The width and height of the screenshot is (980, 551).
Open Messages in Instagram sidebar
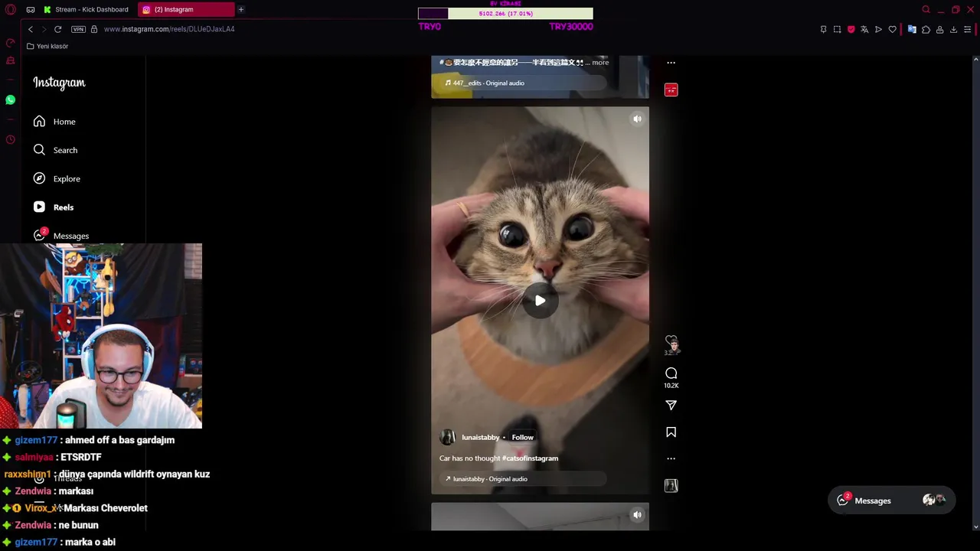click(61, 236)
